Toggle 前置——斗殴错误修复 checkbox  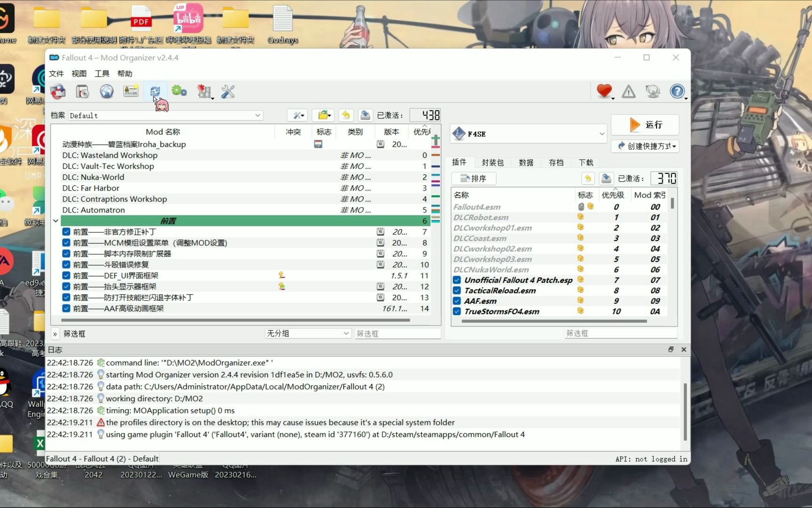pyautogui.click(x=66, y=264)
